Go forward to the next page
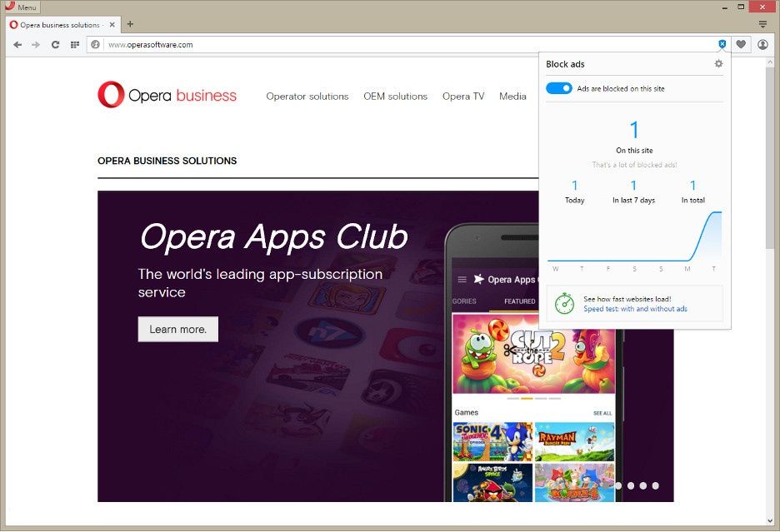780x532 pixels. [36, 45]
